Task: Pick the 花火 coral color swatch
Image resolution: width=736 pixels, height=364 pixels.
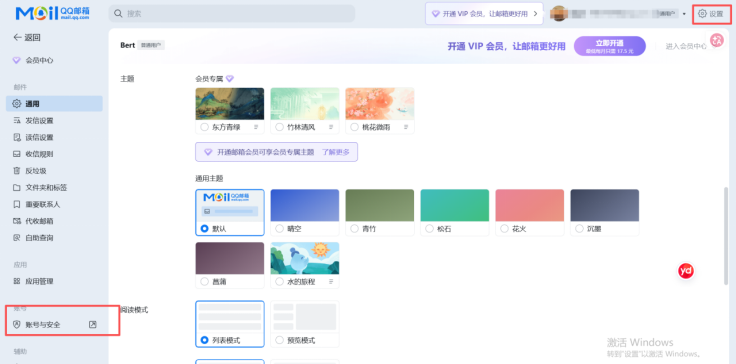Action: tap(529, 205)
